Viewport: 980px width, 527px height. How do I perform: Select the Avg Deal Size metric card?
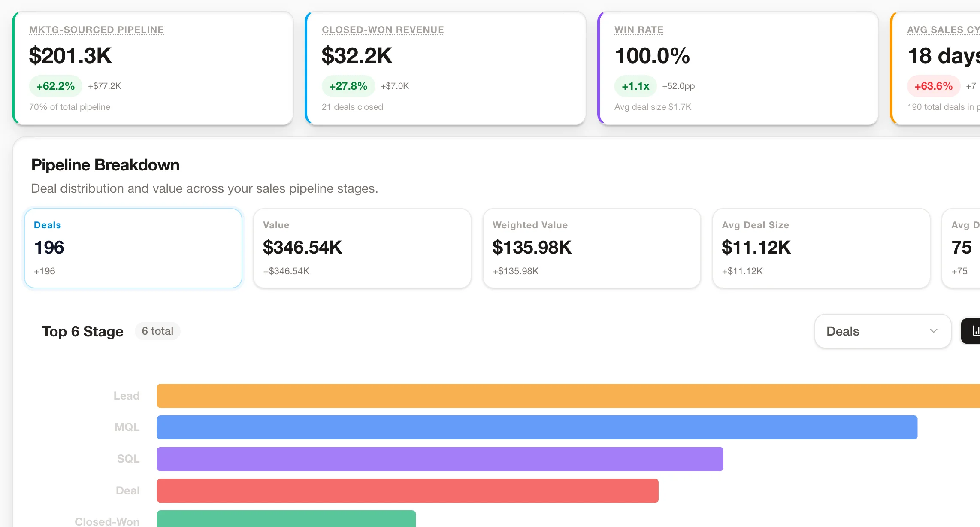(821, 248)
